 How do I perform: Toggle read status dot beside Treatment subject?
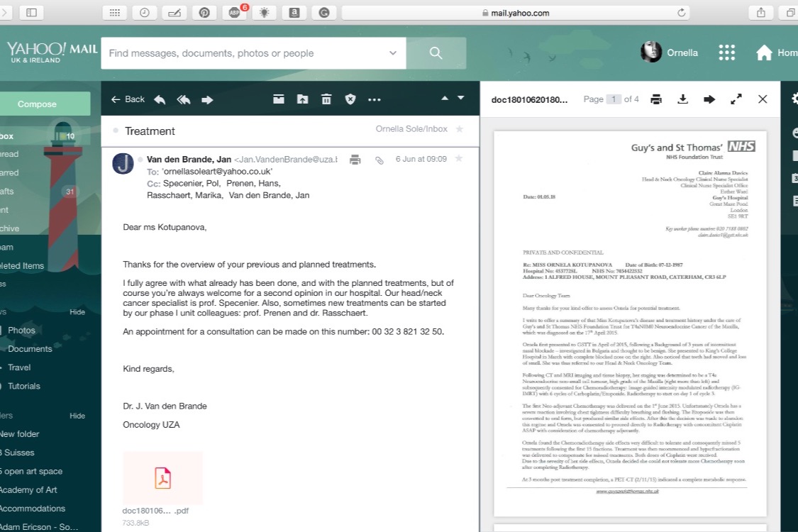[x=116, y=131]
